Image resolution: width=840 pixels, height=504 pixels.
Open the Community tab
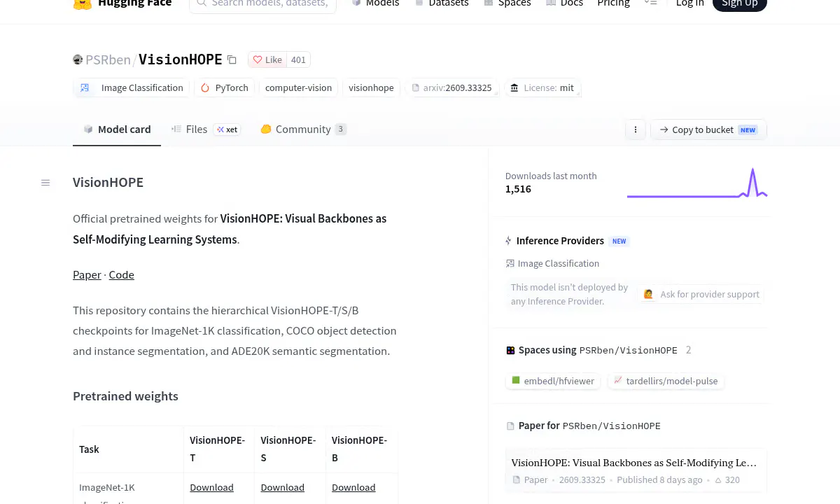[303, 129]
